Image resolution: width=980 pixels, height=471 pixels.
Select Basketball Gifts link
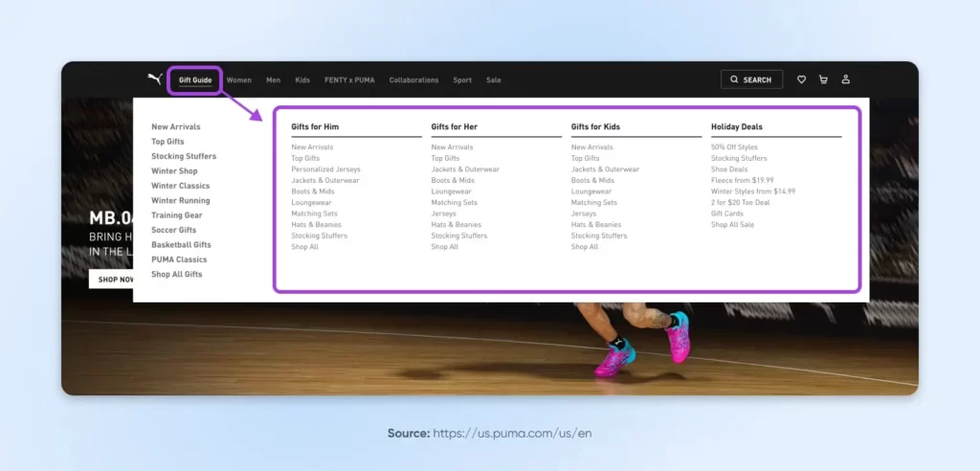[x=181, y=244]
